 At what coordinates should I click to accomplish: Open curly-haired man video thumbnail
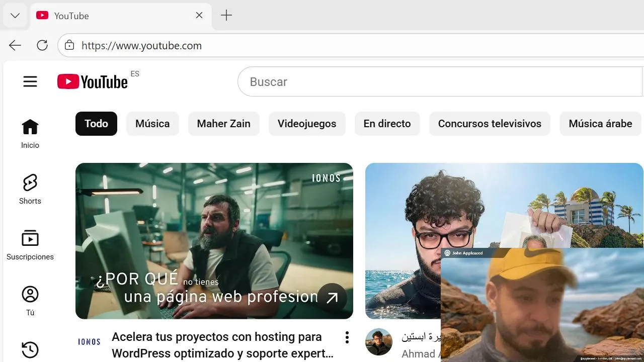pos(504,241)
